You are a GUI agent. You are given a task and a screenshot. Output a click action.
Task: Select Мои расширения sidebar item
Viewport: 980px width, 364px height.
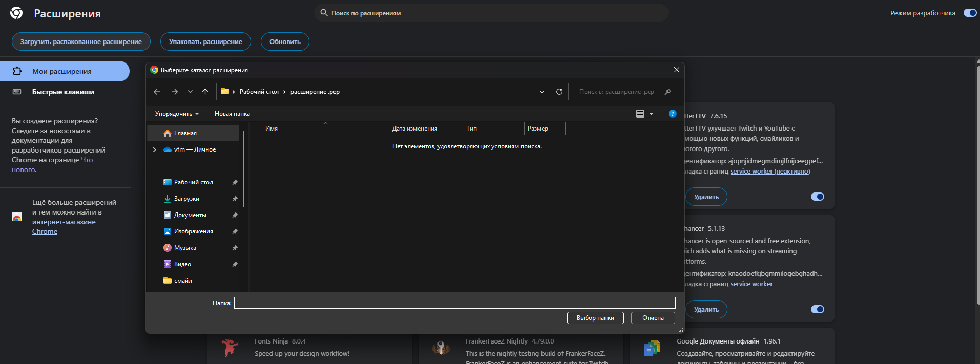click(65, 71)
